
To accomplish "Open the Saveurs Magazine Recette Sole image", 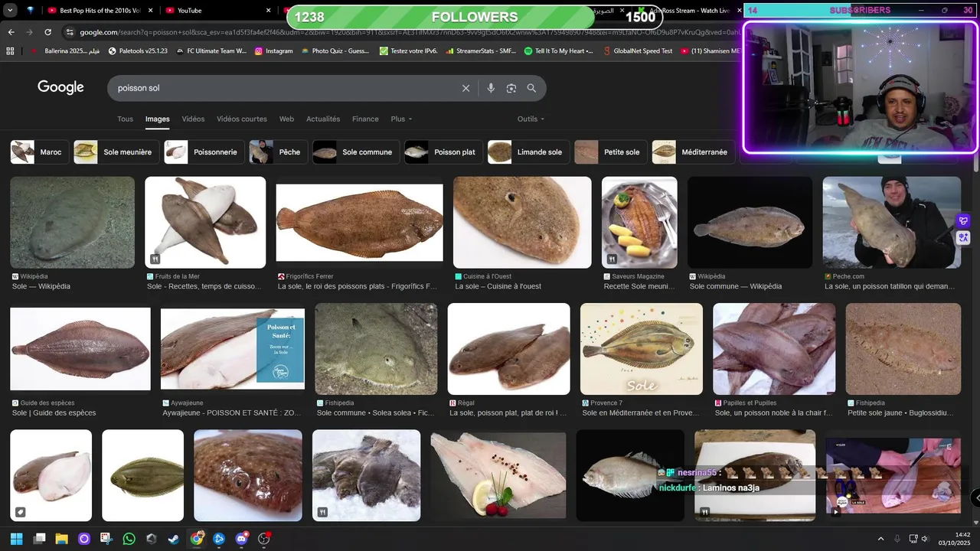I will click(x=639, y=223).
